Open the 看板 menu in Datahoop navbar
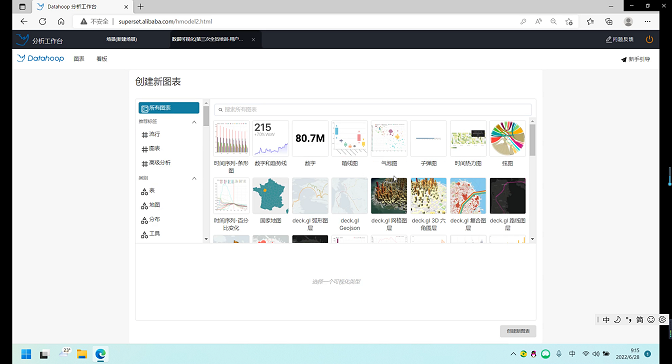Viewport: 672px width, 364px height. click(x=102, y=59)
